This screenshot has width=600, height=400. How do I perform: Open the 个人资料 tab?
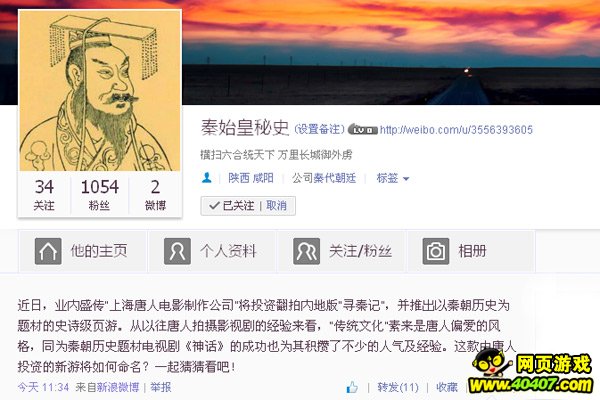212,251
